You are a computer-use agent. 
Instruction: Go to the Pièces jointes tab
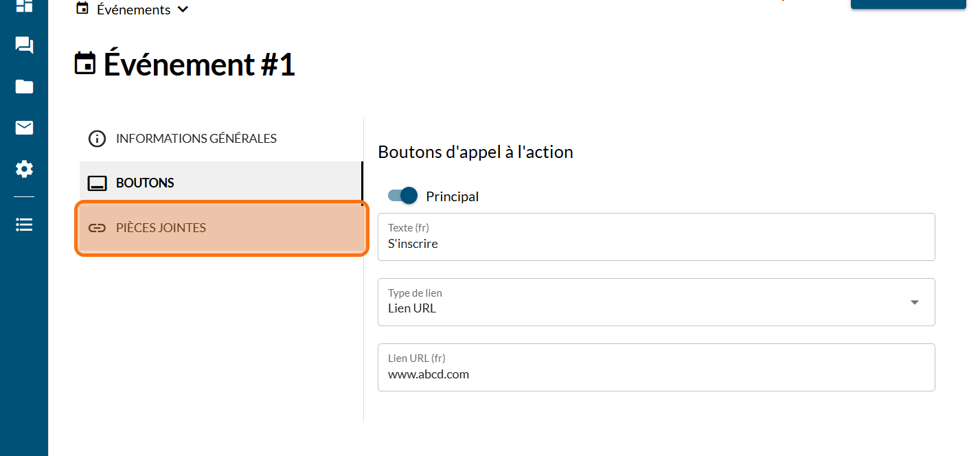(x=161, y=228)
